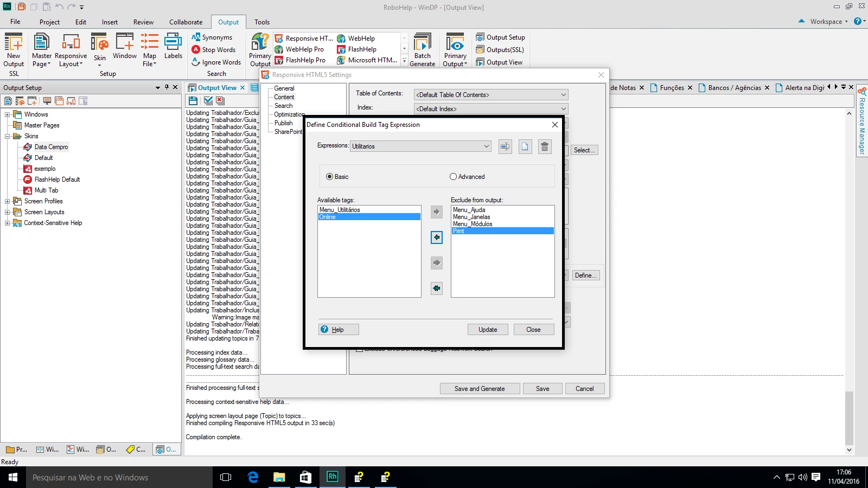The width and height of the screenshot is (868, 488).
Task: Select WebHelp output in the gallery
Action: [x=356, y=38]
